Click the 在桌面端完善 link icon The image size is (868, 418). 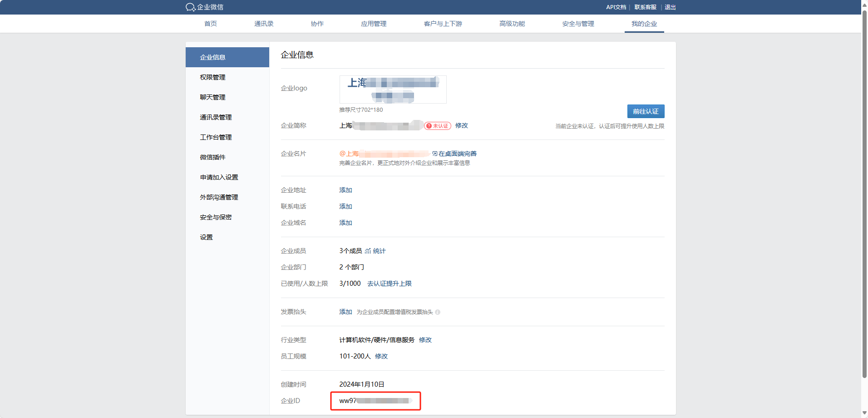point(435,154)
